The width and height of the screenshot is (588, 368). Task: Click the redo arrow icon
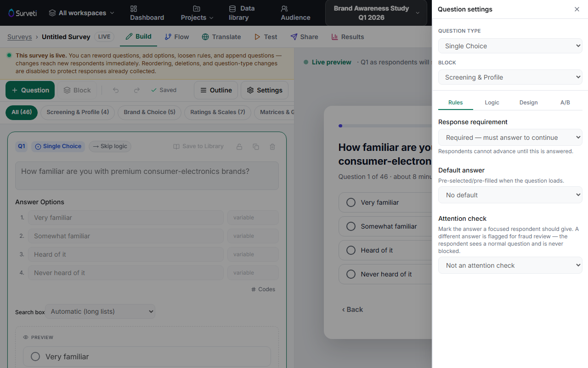click(x=136, y=90)
